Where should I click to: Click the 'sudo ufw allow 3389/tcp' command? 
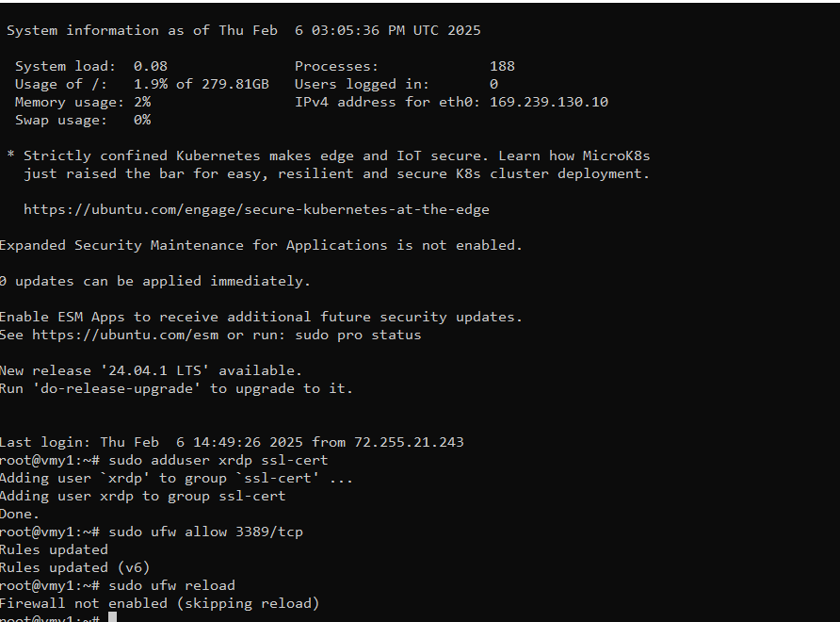click(206, 532)
